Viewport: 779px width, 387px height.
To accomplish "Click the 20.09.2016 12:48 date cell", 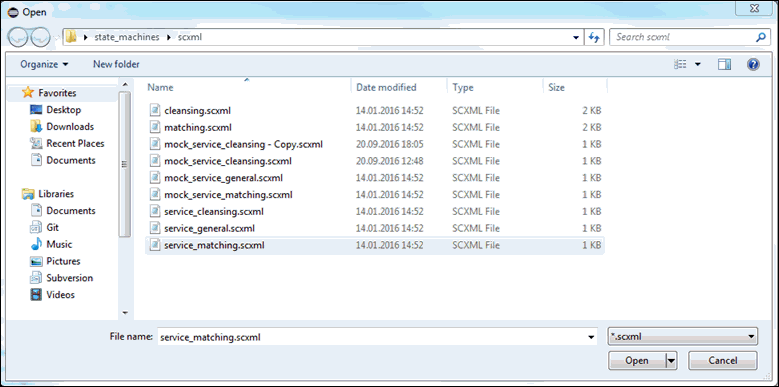I will coord(390,161).
